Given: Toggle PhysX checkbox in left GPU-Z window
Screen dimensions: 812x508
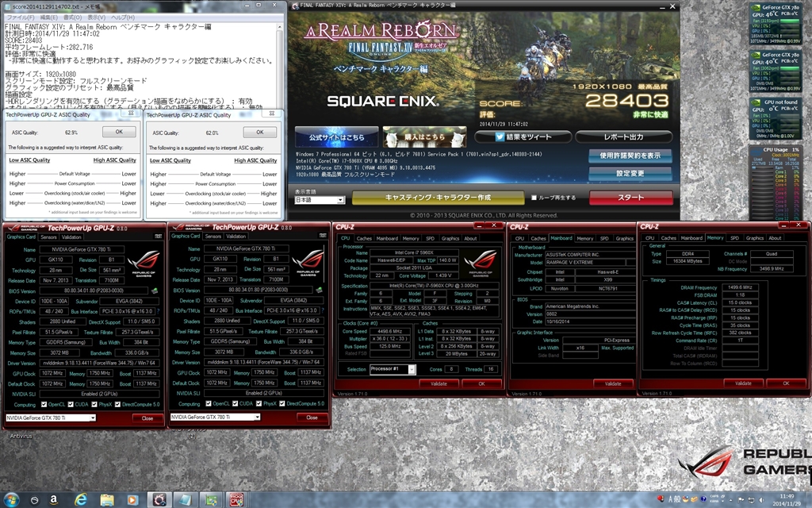Looking at the screenshot, I should click(x=95, y=404).
